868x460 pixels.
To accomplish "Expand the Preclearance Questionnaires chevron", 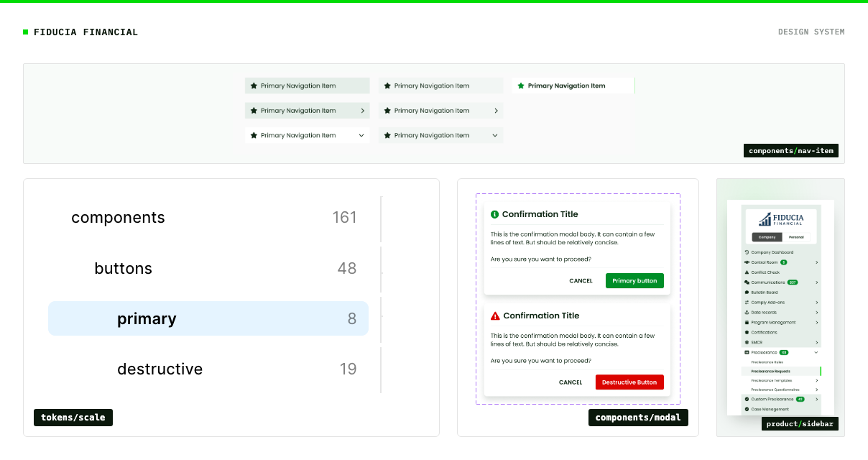I will pos(816,390).
